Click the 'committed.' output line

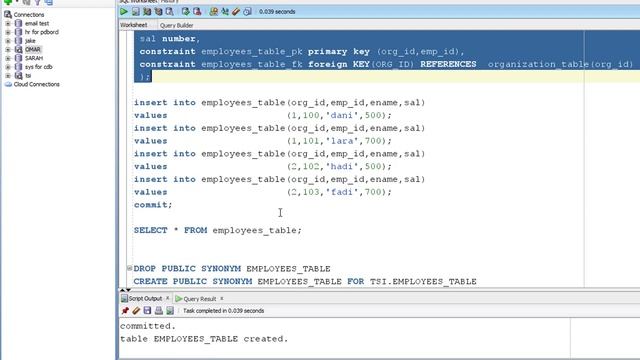point(148,326)
